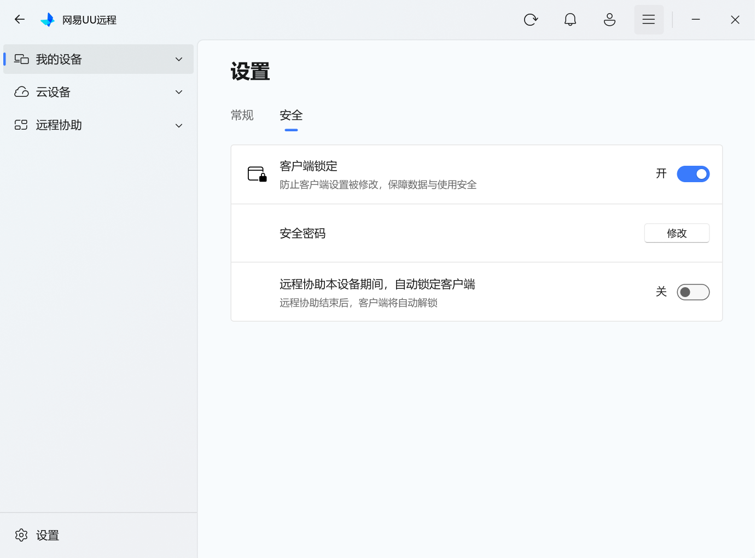This screenshot has width=756, height=558.
Task: Click the 网易UU远程 logo icon
Action: point(48,20)
